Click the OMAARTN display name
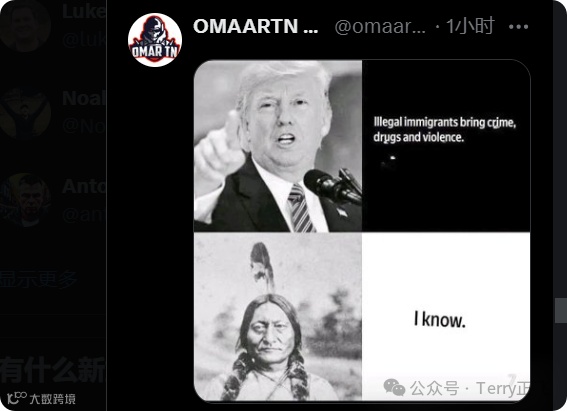Viewport: 567px width, 411px height. click(256, 26)
